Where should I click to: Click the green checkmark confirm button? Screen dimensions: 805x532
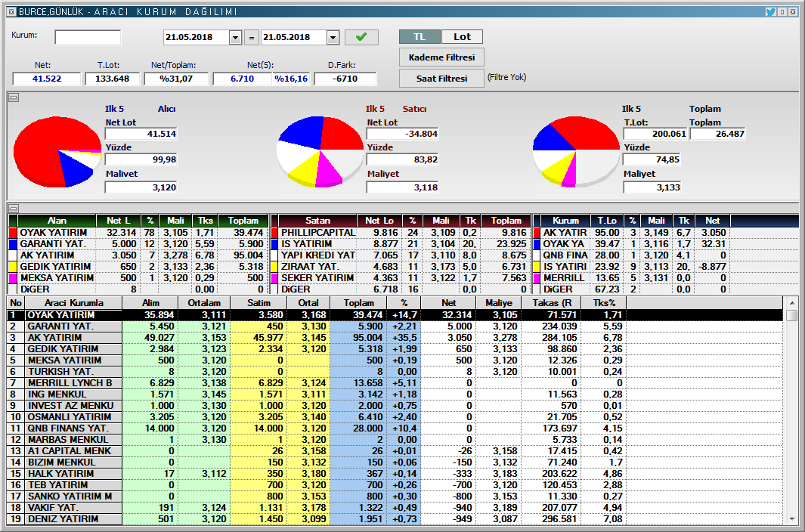pyautogui.click(x=361, y=37)
